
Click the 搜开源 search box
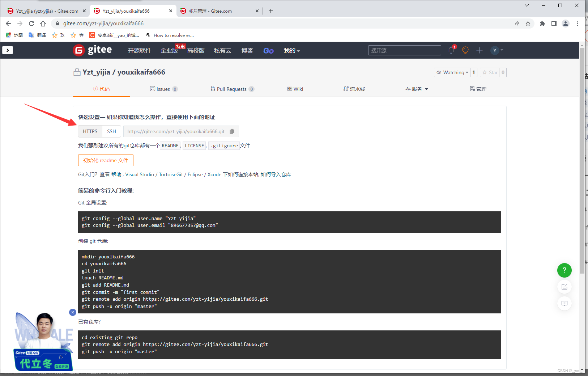[x=405, y=50]
